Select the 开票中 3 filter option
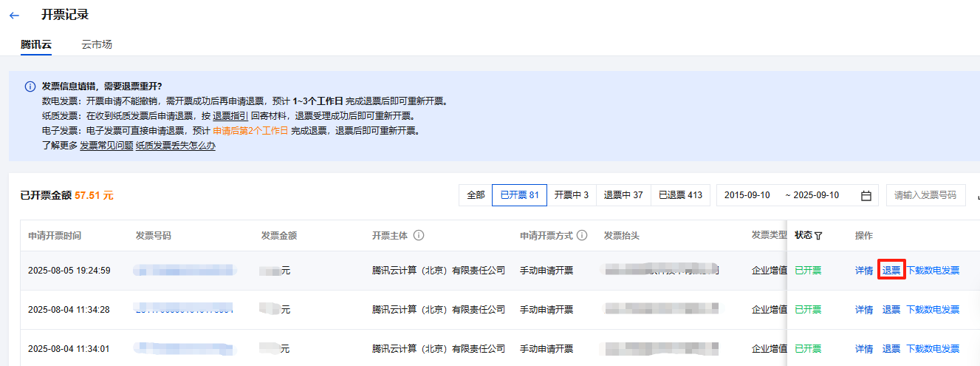Screen dimensions: 980x366 (x=571, y=195)
